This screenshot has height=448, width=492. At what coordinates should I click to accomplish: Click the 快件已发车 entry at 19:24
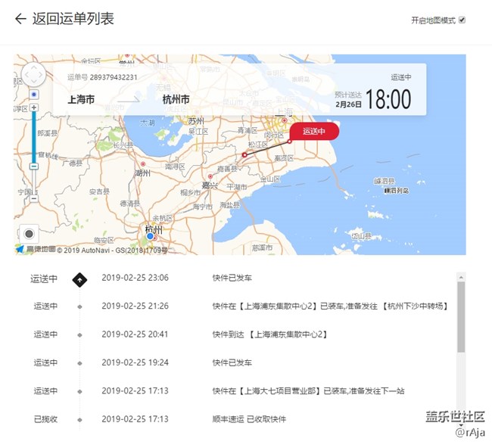click(232, 362)
